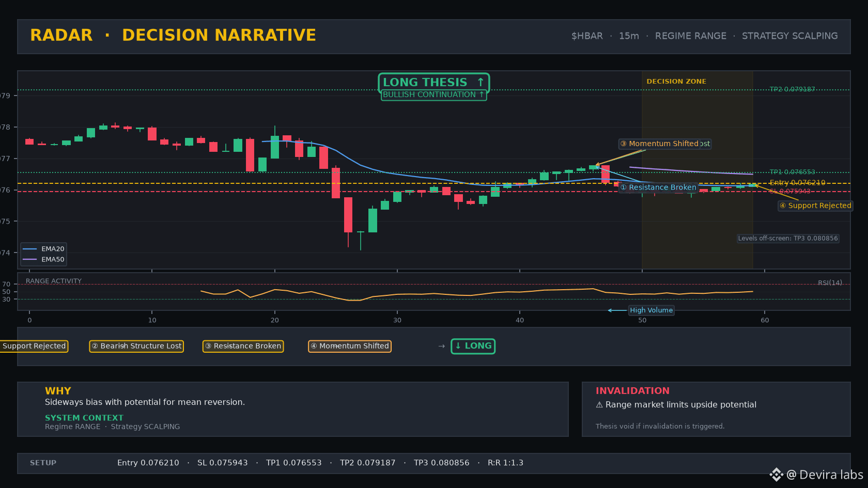Screen dimensions: 868x488
Task: Click REGIME RANGE in the header
Action: point(691,36)
